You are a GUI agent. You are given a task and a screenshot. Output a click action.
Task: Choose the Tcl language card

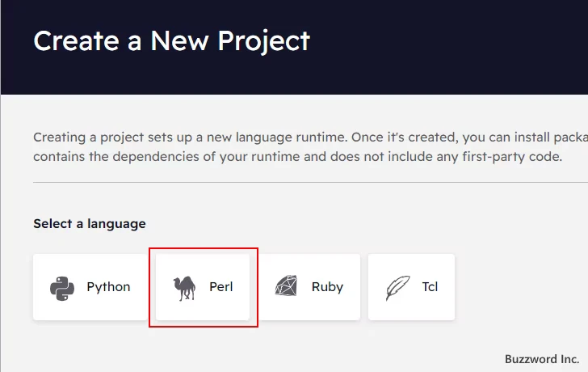point(411,287)
